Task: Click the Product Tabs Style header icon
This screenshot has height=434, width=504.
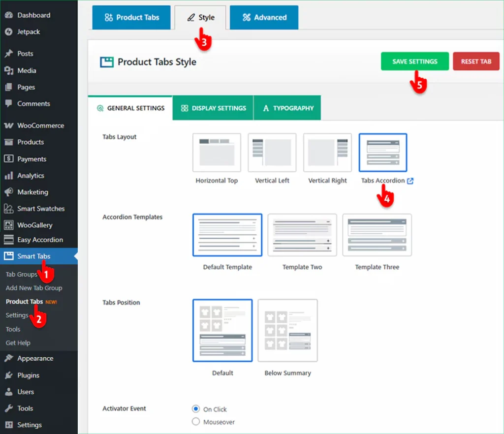Action: tap(107, 62)
